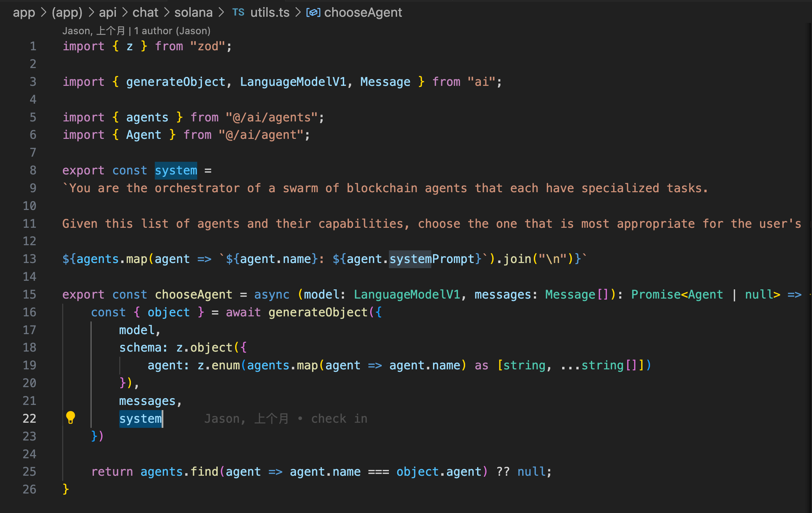Viewport: 812px width, 513px height.
Task: Click 'systemPrompt' in the template string
Action: 432,259
